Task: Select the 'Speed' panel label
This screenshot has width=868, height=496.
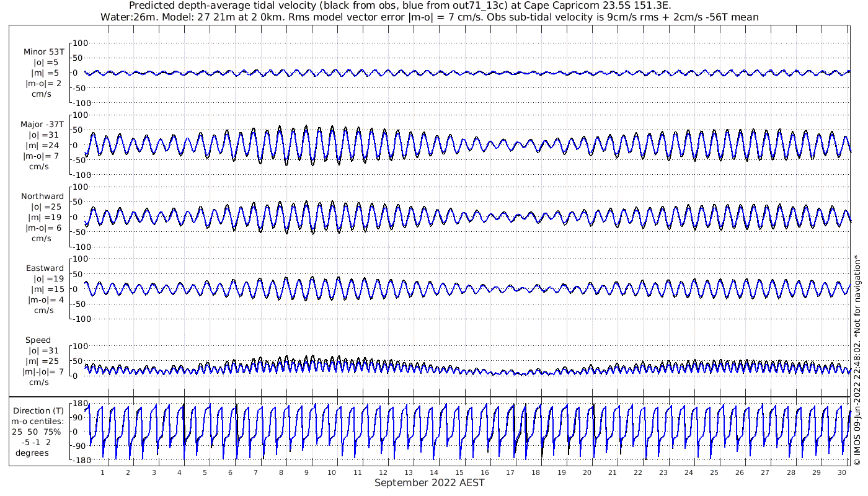Action: click(38, 340)
